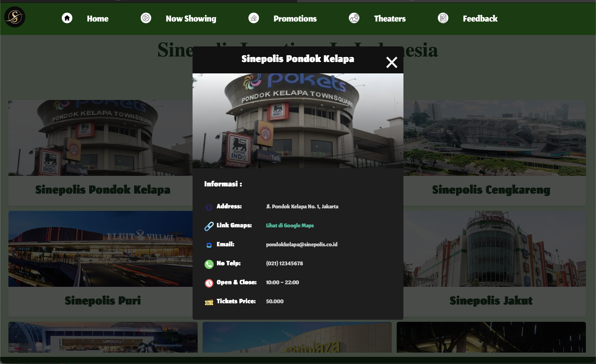Open Lihat di Google Maps link
This screenshot has height=364, width=596.
click(x=290, y=225)
